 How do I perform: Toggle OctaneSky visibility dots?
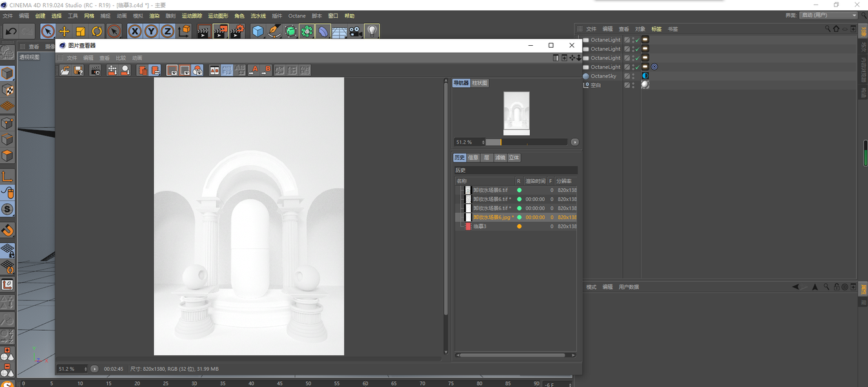tap(632, 76)
